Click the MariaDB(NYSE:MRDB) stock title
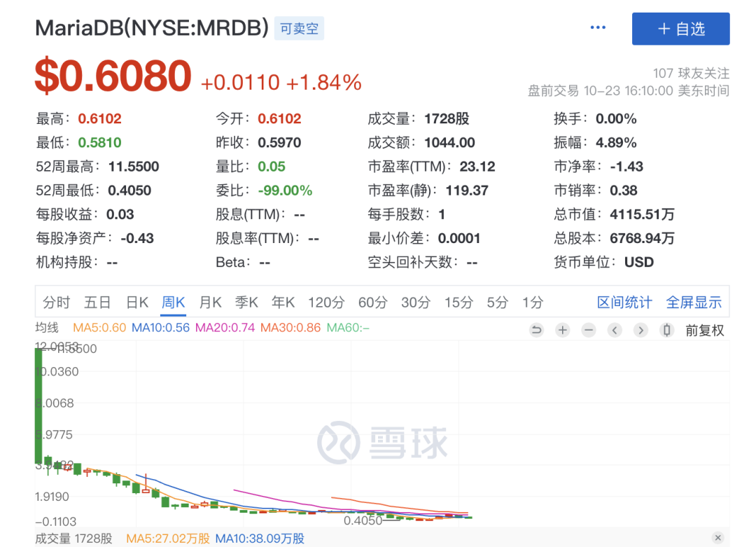Image resolution: width=756 pixels, height=547 pixels. pos(152,28)
